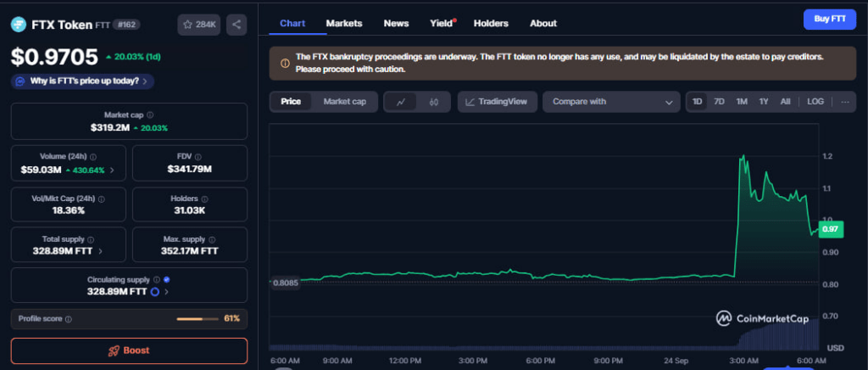
Task: Set chart range to 7D
Action: [x=719, y=101]
